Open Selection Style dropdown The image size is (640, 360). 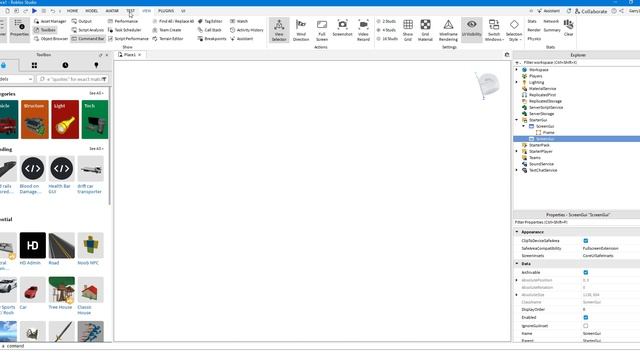pos(514,30)
